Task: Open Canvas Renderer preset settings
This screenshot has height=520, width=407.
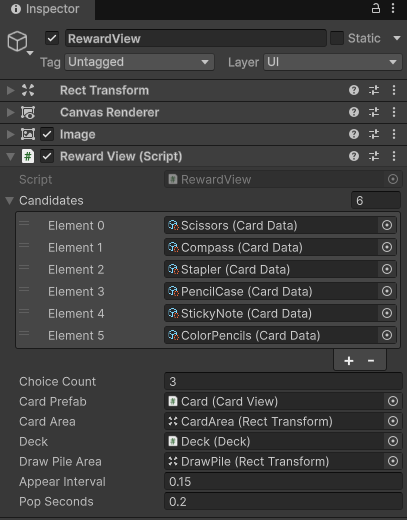Action: 374,112
